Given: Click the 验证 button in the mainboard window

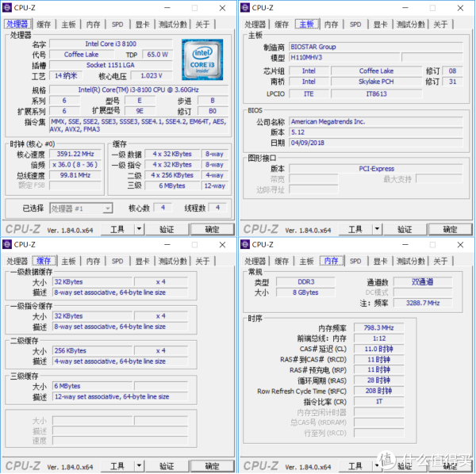Looking at the screenshot, I should tap(405, 229).
